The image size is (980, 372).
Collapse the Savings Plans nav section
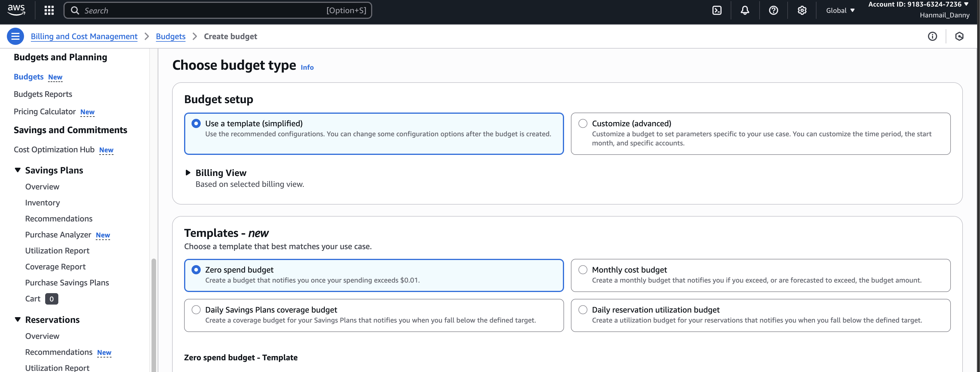pos(17,170)
